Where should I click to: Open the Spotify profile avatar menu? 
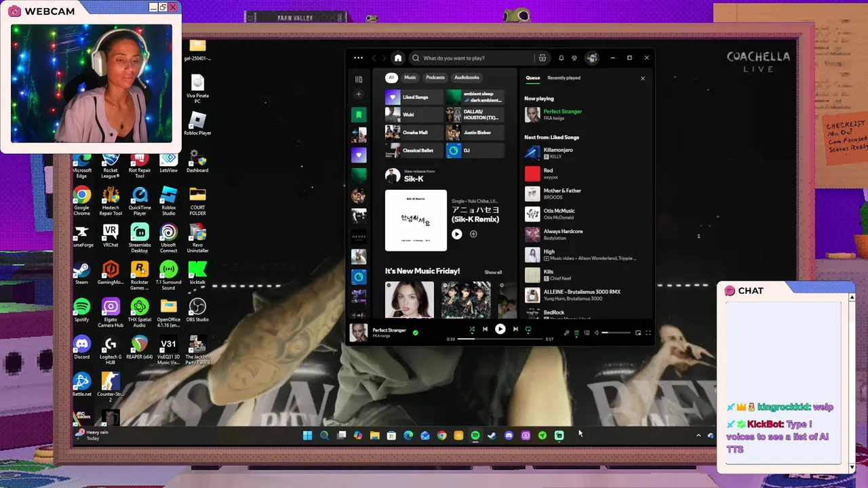point(592,58)
